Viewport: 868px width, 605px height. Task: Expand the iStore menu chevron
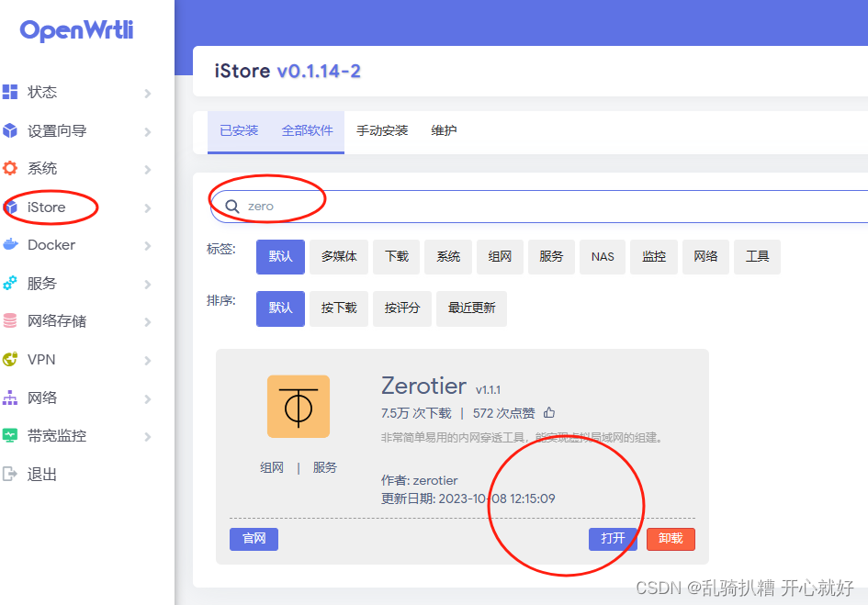coord(148,208)
